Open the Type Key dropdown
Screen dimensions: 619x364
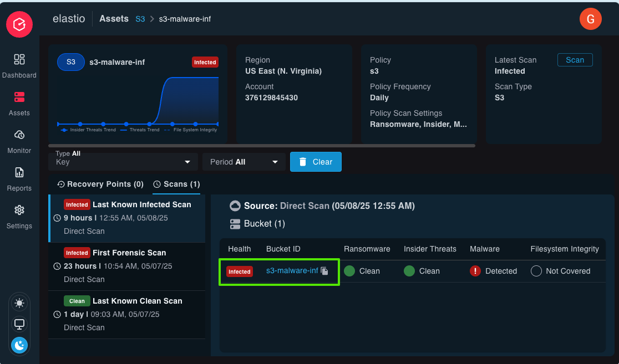[123, 162]
